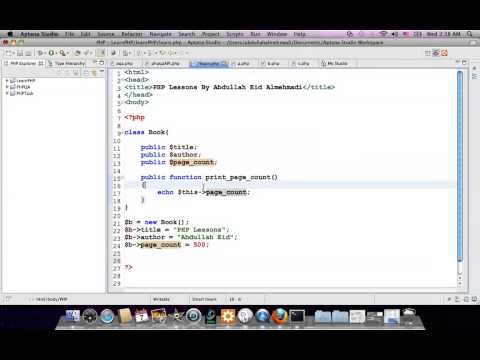Click the Wi-Fi status icon in menu bar
Screen dimensions: 480x360
tap(384, 34)
